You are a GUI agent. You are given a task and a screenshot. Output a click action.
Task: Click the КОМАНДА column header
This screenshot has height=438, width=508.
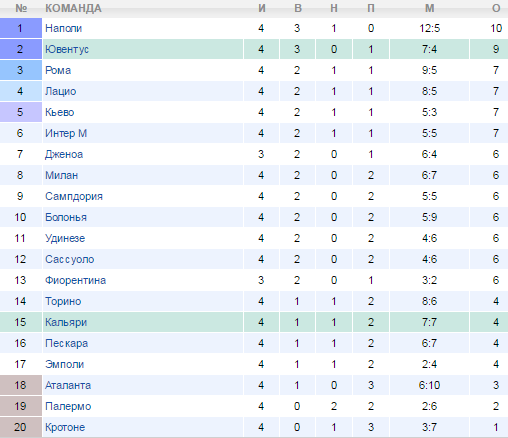(73, 8)
